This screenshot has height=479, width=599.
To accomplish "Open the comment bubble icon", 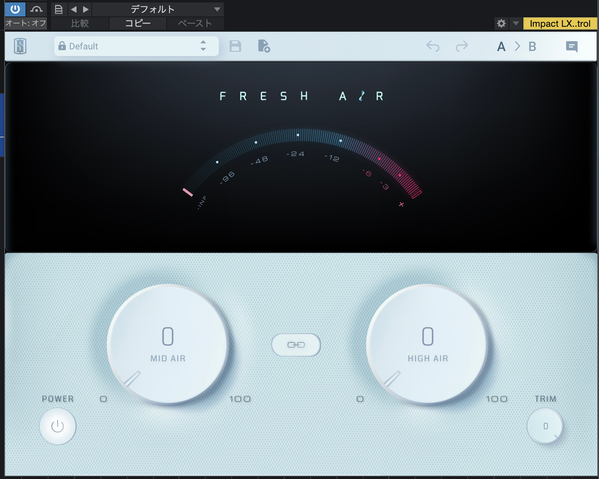I will (x=571, y=47).
